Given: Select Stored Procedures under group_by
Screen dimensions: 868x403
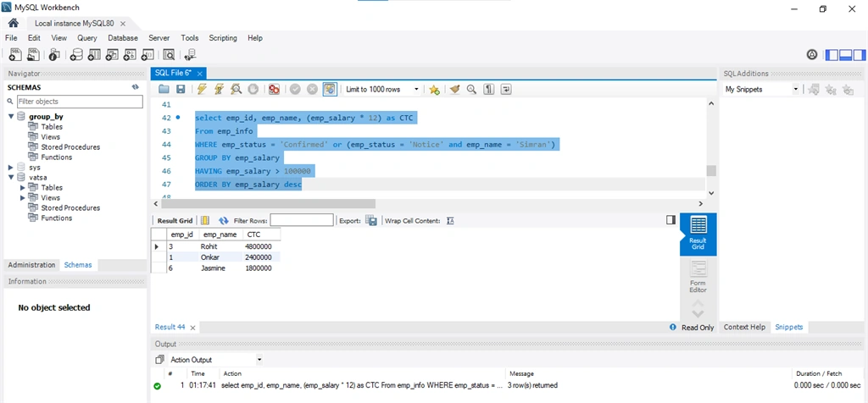Looking at the screenshot, I should (x=70, y=147).
